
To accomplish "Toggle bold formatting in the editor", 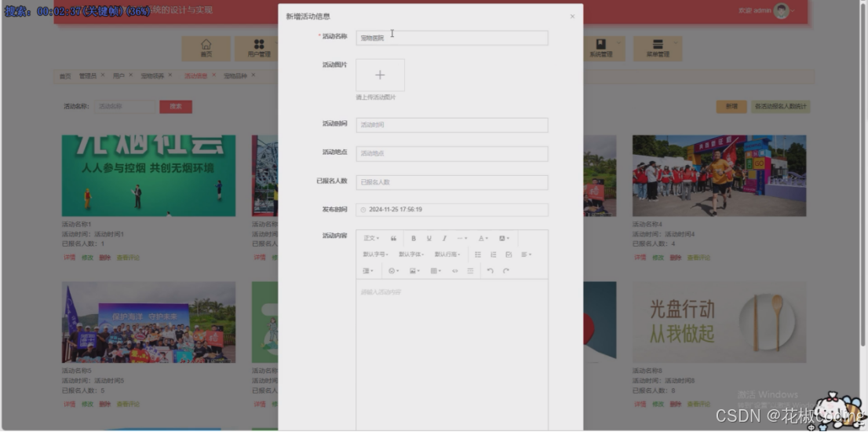I will point(414,239).
